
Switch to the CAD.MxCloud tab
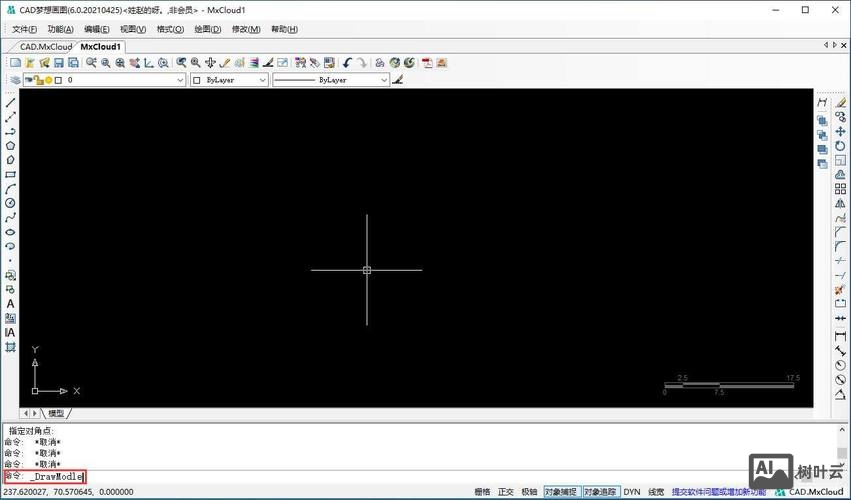click(x=45, y=46)
